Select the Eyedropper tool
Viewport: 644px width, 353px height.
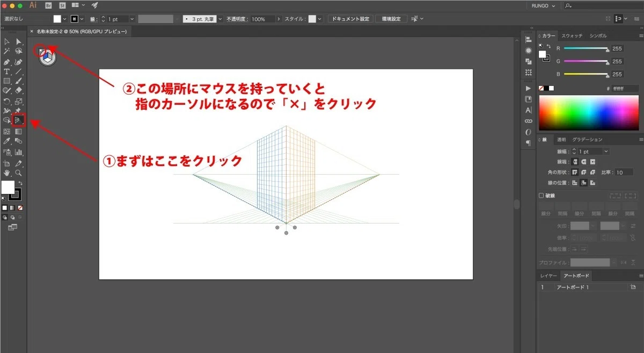click(7, 141)
